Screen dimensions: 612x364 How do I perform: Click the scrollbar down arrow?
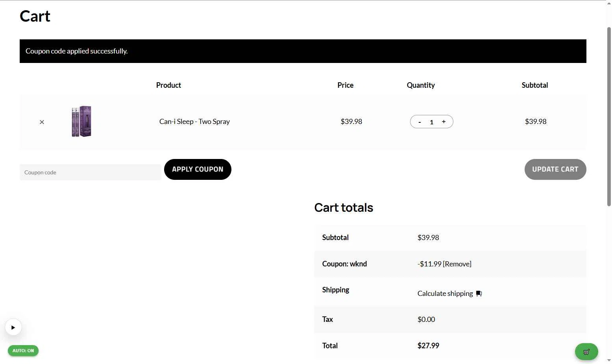(x=609, y=360)
